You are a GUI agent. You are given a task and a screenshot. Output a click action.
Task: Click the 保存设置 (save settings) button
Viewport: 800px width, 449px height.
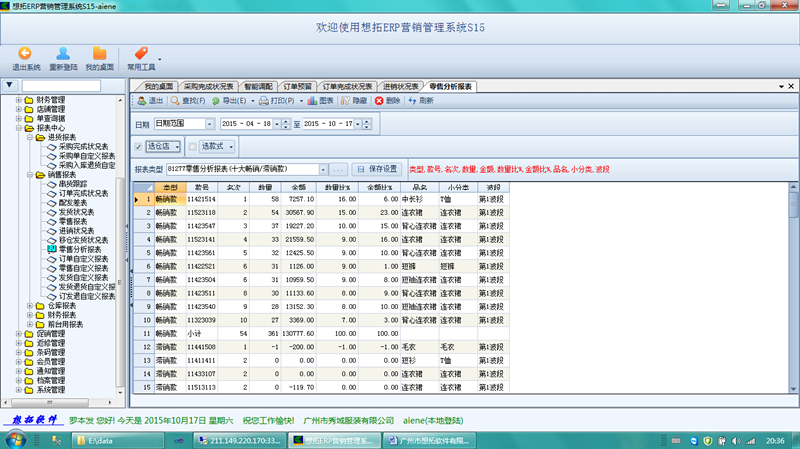click(375, 169)
